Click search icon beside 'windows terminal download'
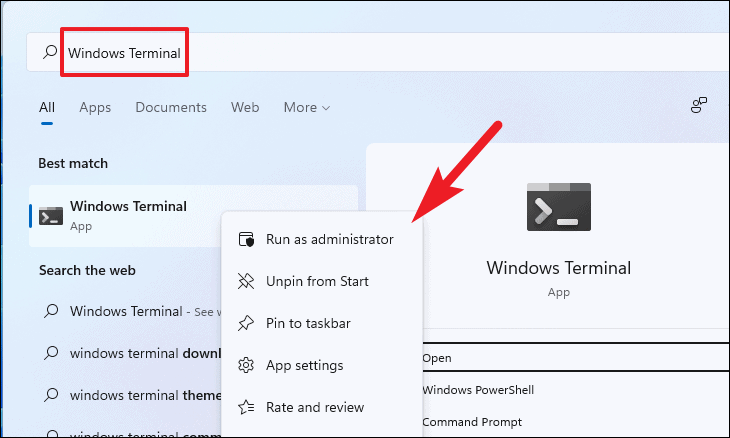The width and height of the screenshot is (730, 438). click(x=51, y=353)
